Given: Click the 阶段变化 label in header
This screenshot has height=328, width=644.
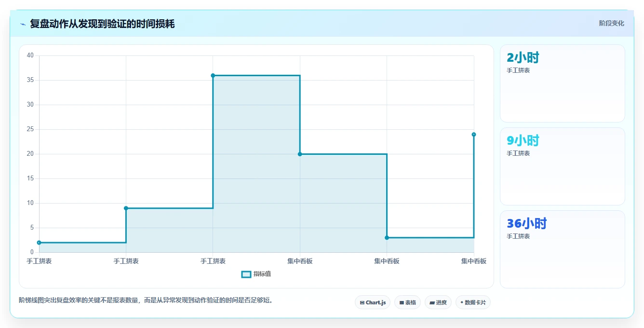Looking at the screenshot, I should [x=611, y=23].
